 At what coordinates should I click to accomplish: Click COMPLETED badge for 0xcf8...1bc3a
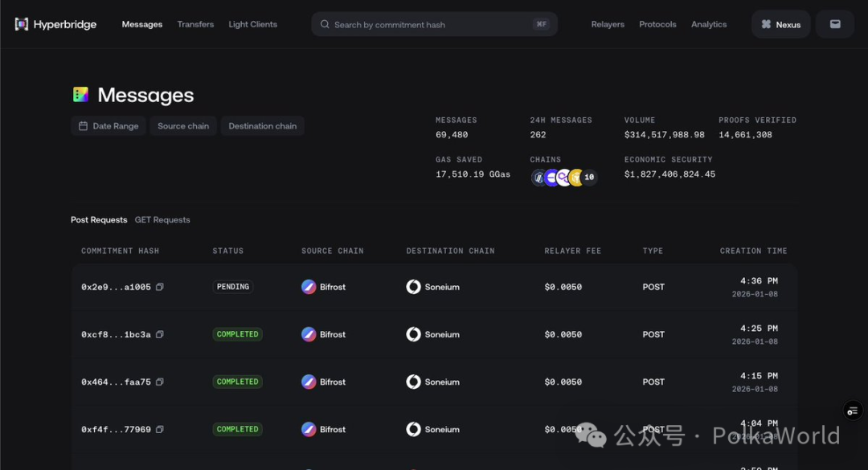tap(237, 334)
